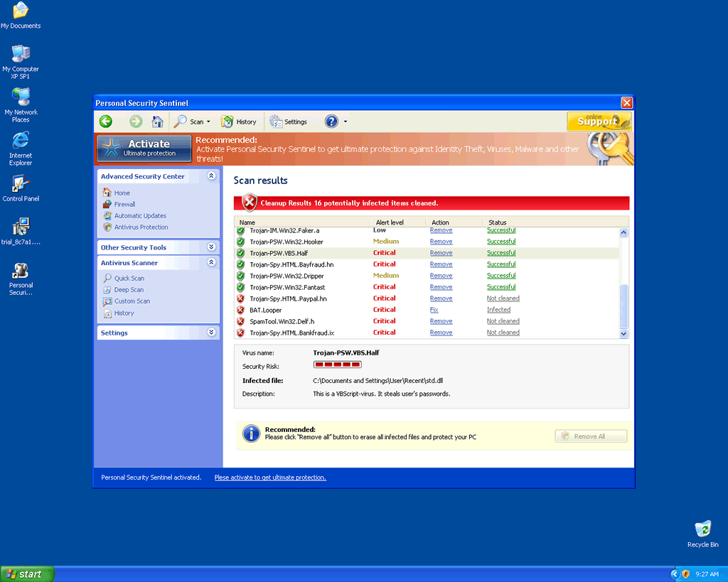Collapse the Advanced Security Center panel
Viewport: 728px width, 582px height.
tap(211, 176)
